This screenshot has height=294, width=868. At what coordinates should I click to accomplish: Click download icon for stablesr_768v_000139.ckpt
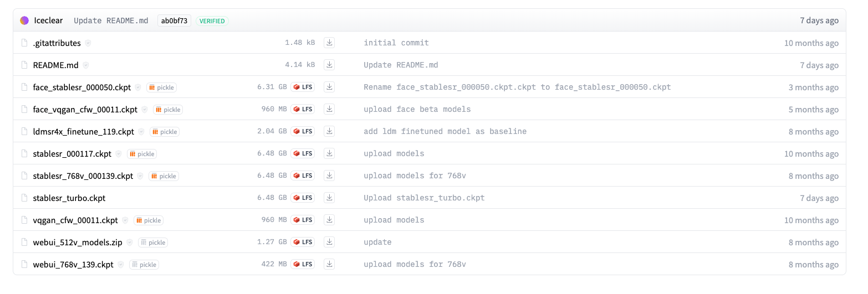click(329, 176)
